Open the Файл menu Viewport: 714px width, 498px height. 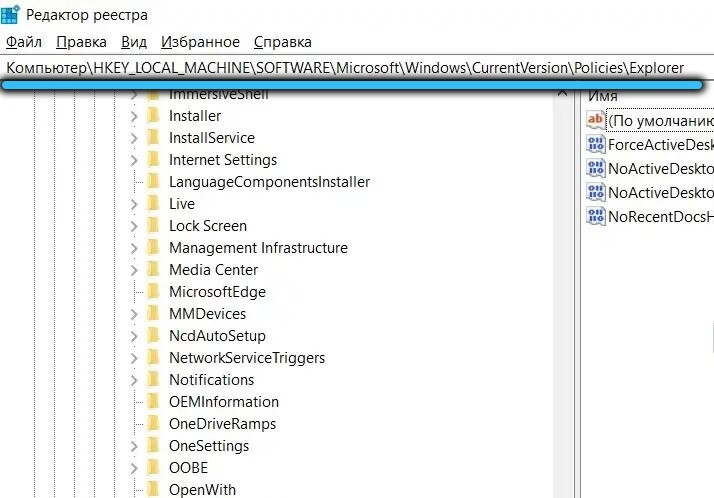(x=24, y=42)
